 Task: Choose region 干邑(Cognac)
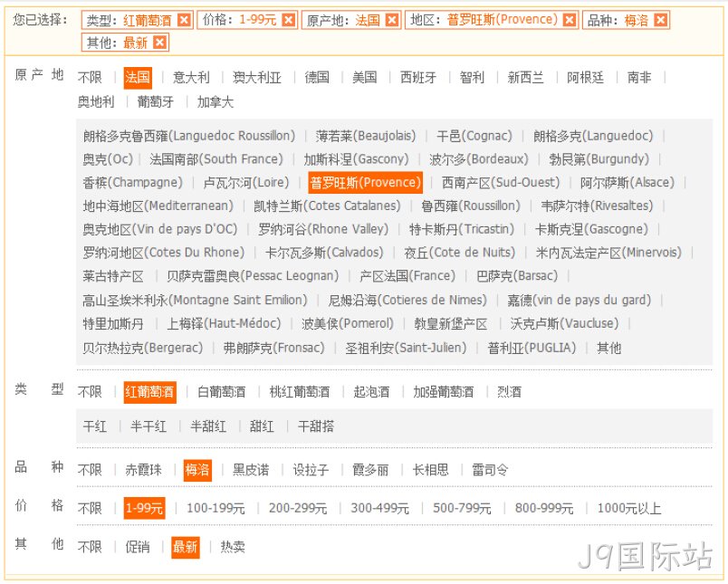(474, 136)
